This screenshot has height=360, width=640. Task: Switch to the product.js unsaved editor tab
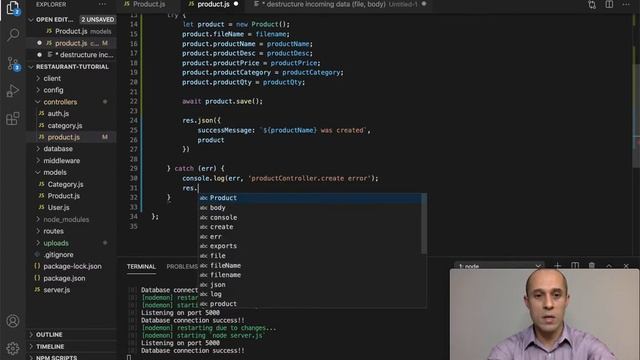click(x=213, y=4)
